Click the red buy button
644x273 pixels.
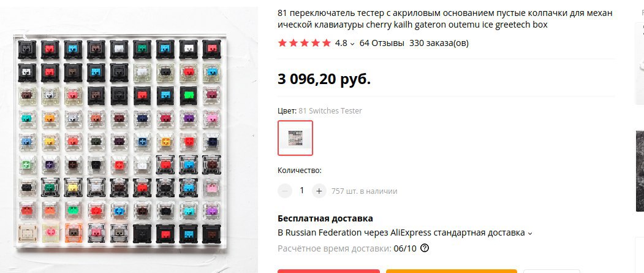328,271
